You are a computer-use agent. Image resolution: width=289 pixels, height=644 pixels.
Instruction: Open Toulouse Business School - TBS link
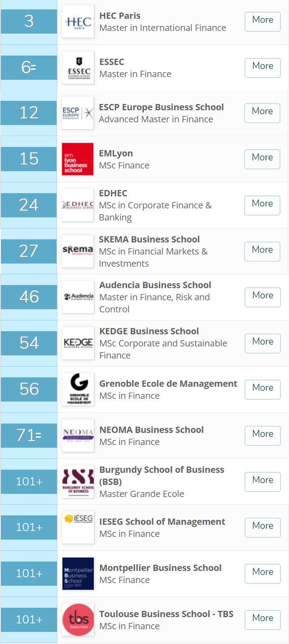(166, 614)
